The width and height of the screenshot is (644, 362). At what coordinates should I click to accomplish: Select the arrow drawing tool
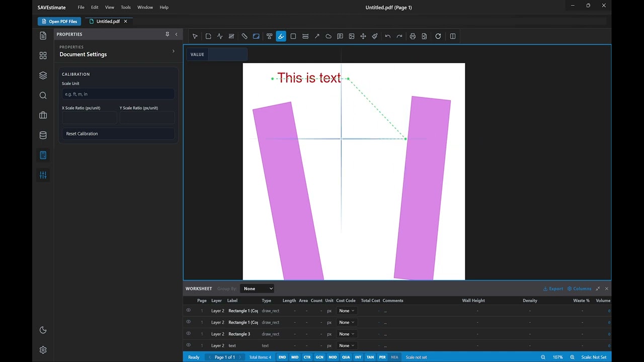pos(317,36)
